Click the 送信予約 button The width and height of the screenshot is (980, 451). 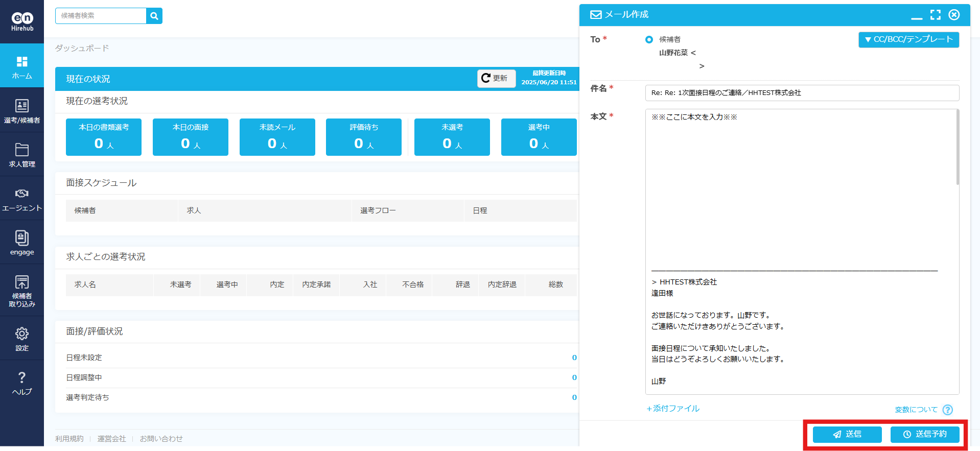coord(924,434)
